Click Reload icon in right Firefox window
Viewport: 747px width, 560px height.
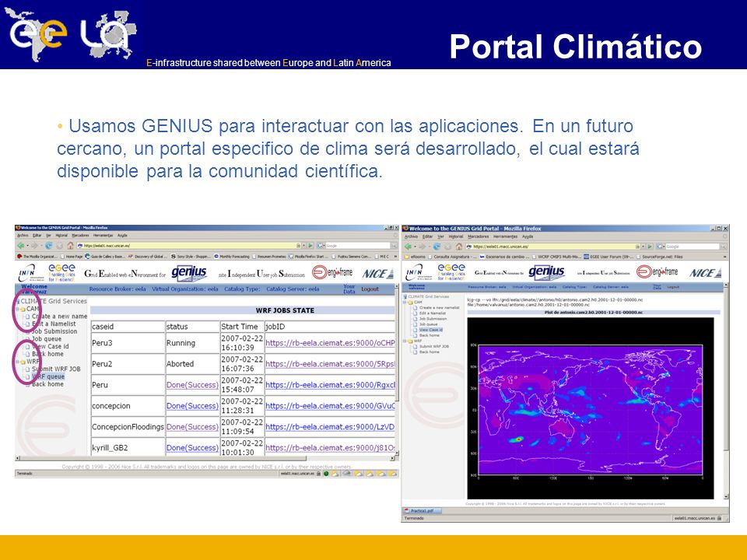(x=437, y=247)
